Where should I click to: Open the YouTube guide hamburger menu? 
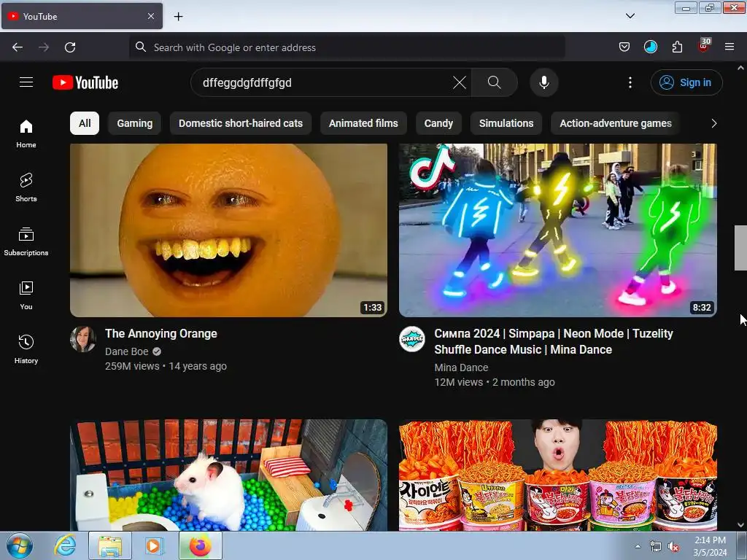click(x=26, y=82)
